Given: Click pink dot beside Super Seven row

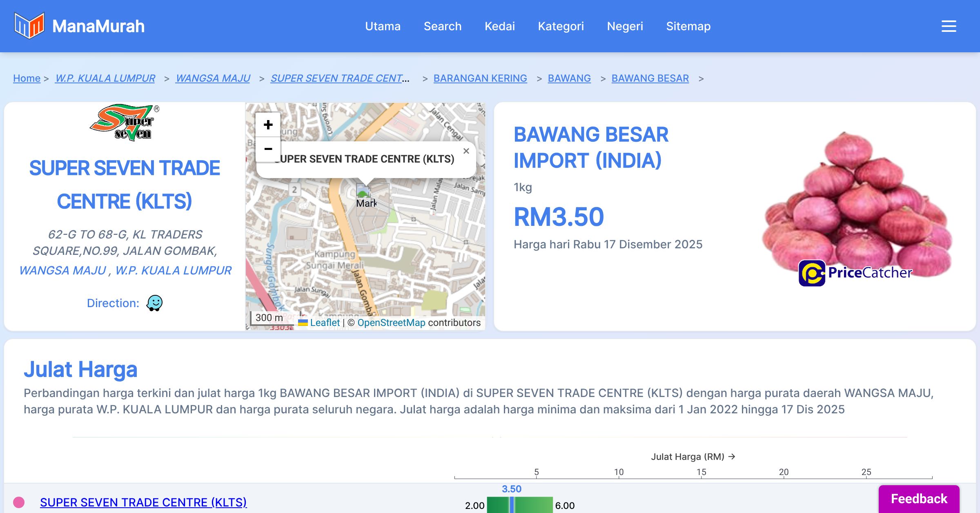Looking at the screenshot, I should tap(19, 502).
